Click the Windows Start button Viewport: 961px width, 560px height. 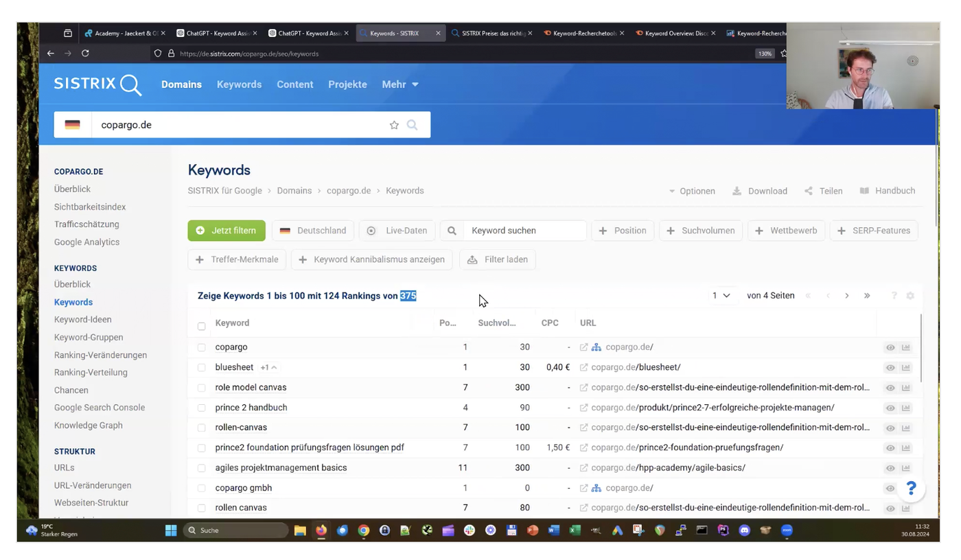pyautogui.click(x=171, y=530)
